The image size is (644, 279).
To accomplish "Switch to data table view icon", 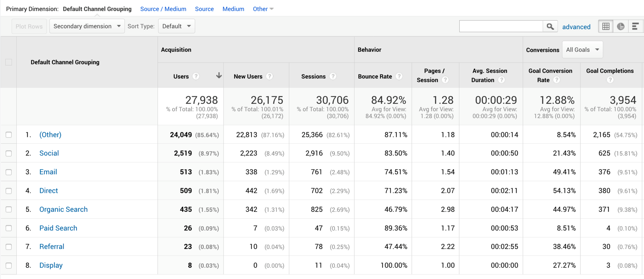I will tap(606, 27).
